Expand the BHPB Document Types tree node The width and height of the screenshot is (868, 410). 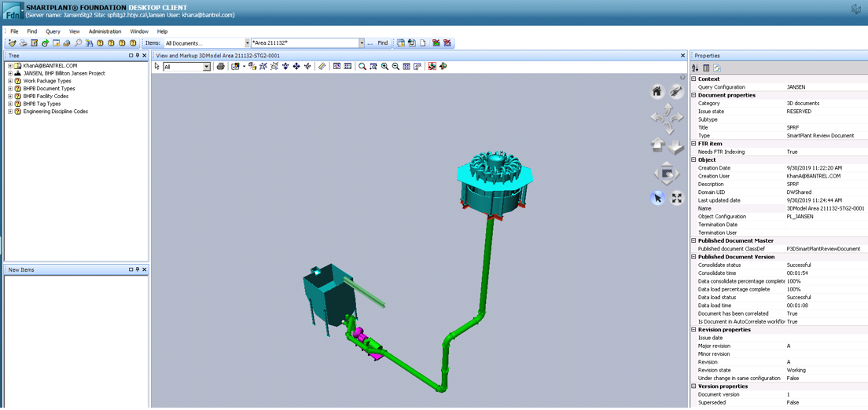click(x=10, y=89)
